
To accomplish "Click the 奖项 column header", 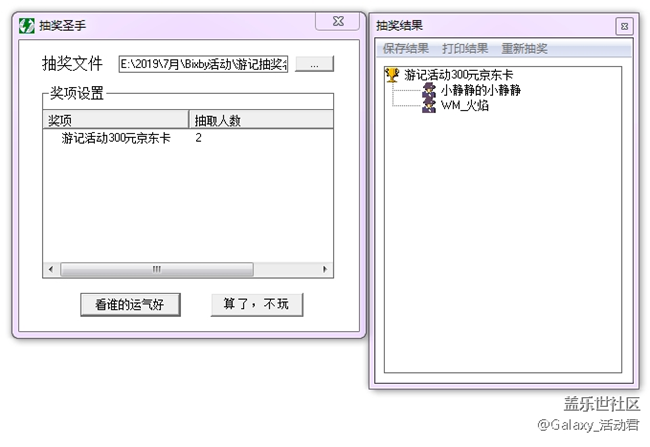I will pyautogui.click(x=115, y=120).
